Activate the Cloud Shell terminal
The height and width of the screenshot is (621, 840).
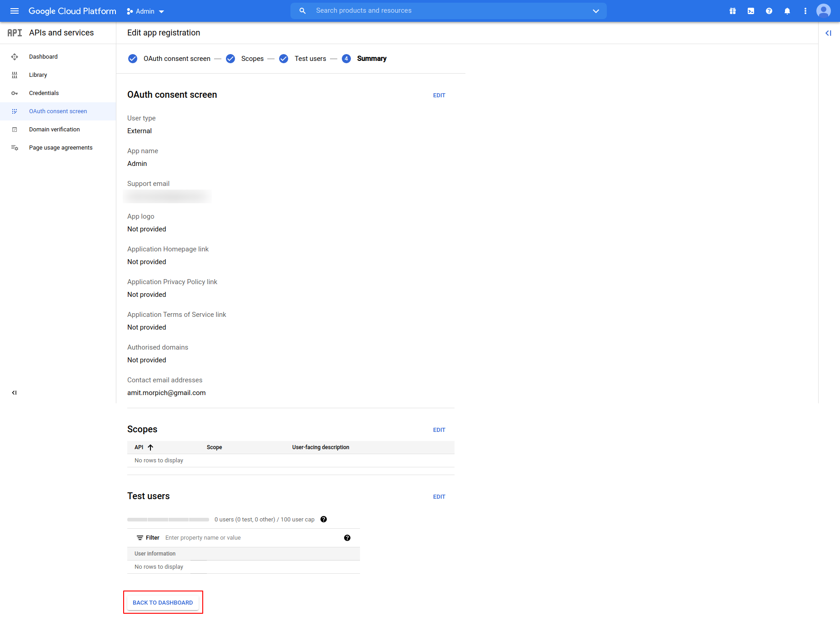(750, 11)
